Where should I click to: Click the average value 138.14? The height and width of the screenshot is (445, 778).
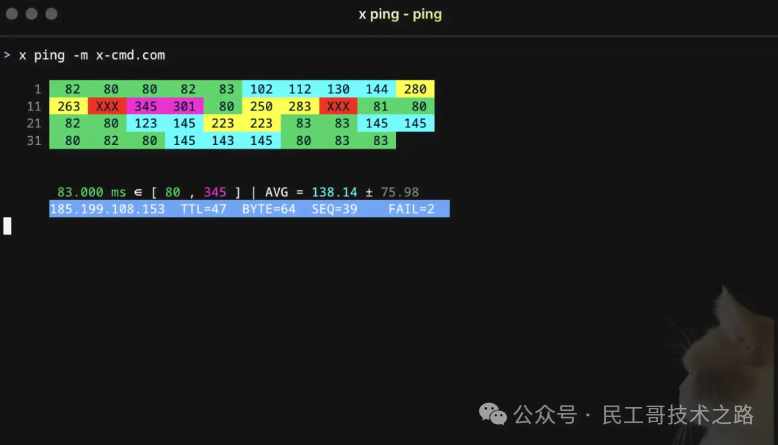pyautogui.click(x=336, y=192)
